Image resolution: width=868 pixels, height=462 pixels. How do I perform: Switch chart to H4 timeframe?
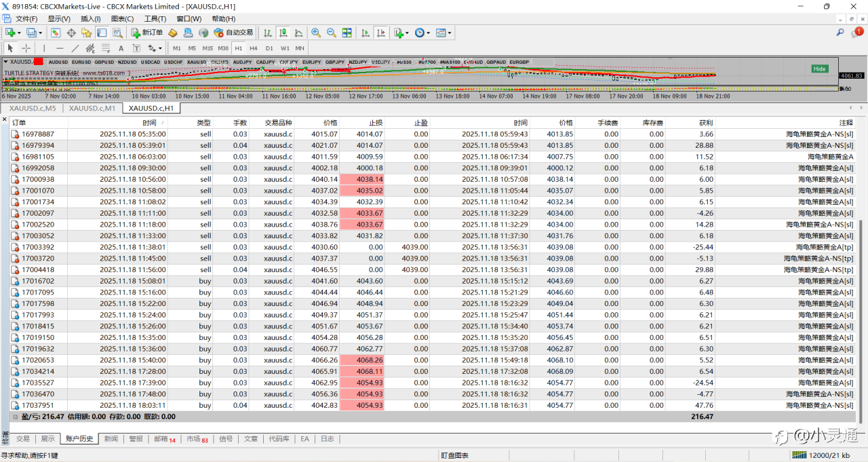coord(254,48)
